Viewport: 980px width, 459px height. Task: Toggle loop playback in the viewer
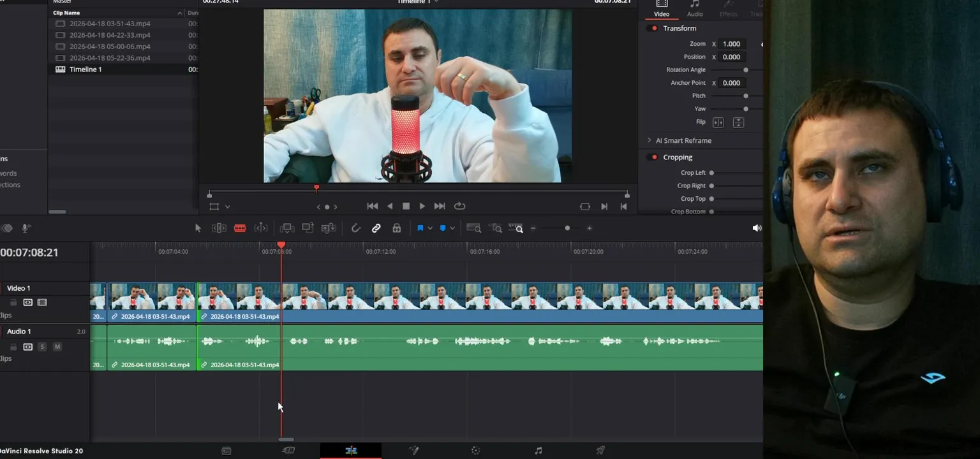click(459, 206)
